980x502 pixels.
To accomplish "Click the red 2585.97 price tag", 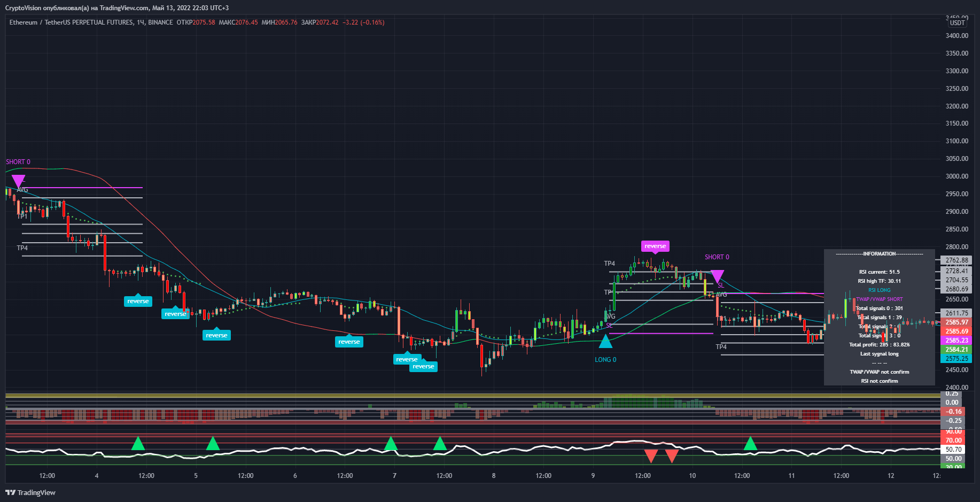I will click(x=956, y=322).
